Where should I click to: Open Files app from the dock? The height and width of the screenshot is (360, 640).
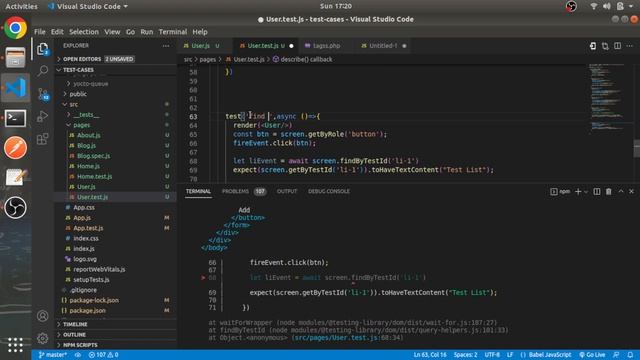click(16, 58)
